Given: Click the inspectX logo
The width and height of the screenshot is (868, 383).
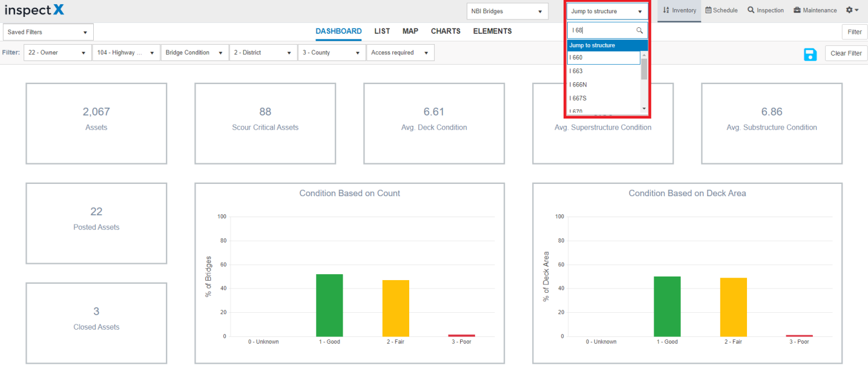Looking at the screenshot, I should 35,10.
